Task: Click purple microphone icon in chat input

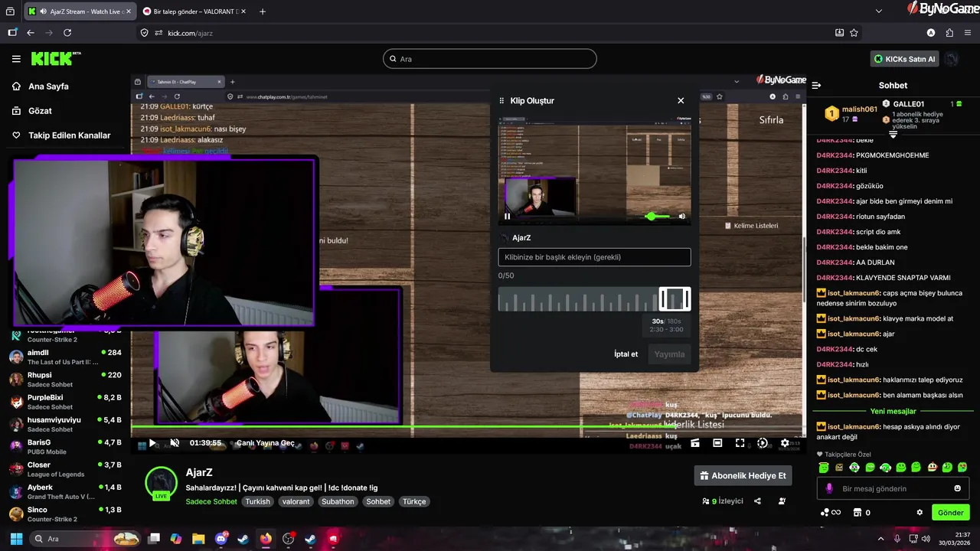Action: 829,488
